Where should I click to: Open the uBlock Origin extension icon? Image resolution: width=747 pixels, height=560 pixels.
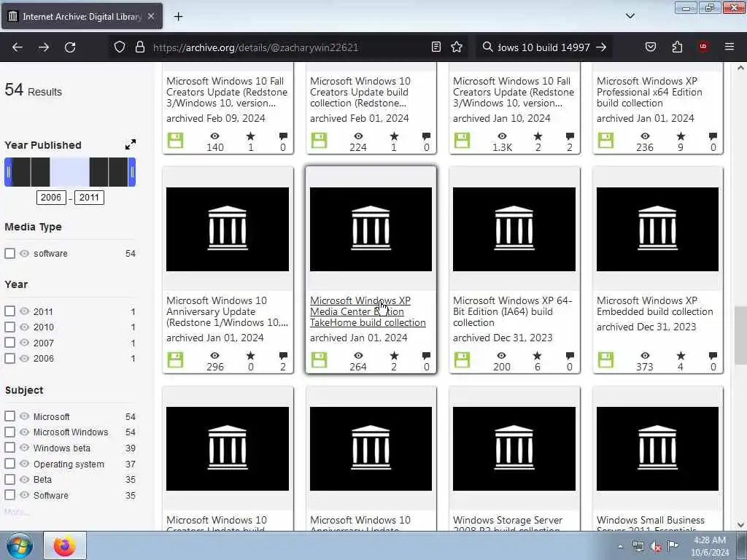703,47
